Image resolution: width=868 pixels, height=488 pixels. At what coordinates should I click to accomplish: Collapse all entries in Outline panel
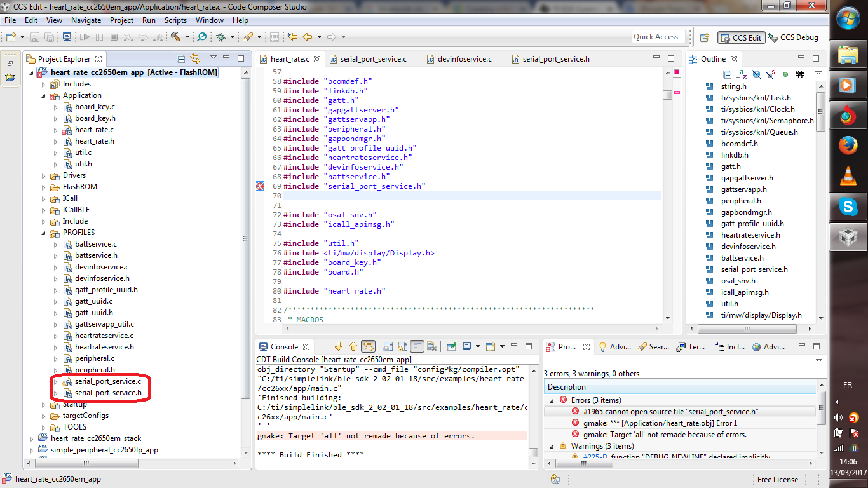click(x=728, y=74)
